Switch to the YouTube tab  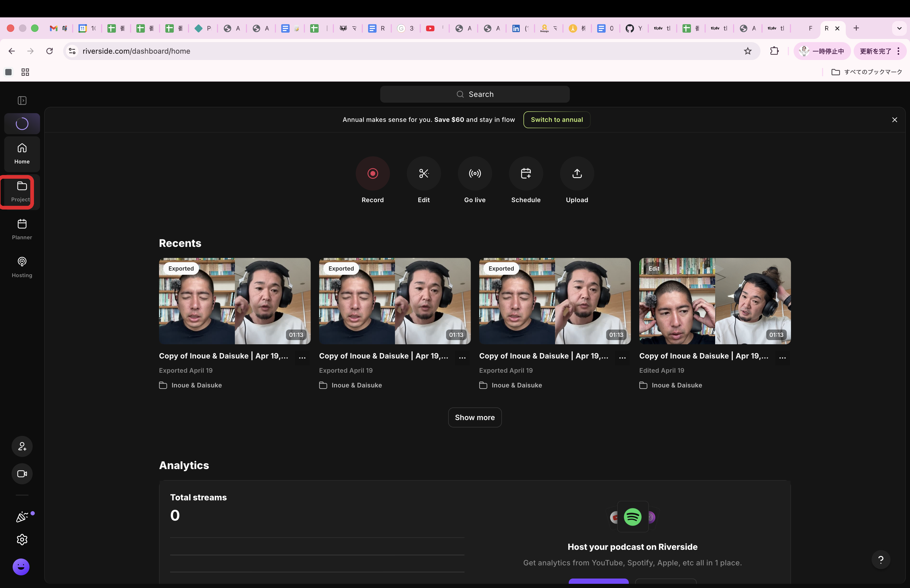(434, 28)
